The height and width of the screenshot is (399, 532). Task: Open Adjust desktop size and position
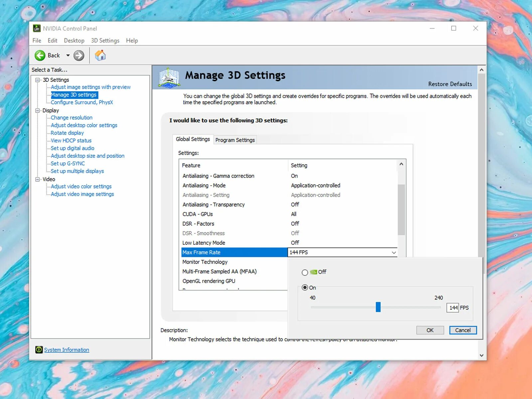[x=87, y=156]
